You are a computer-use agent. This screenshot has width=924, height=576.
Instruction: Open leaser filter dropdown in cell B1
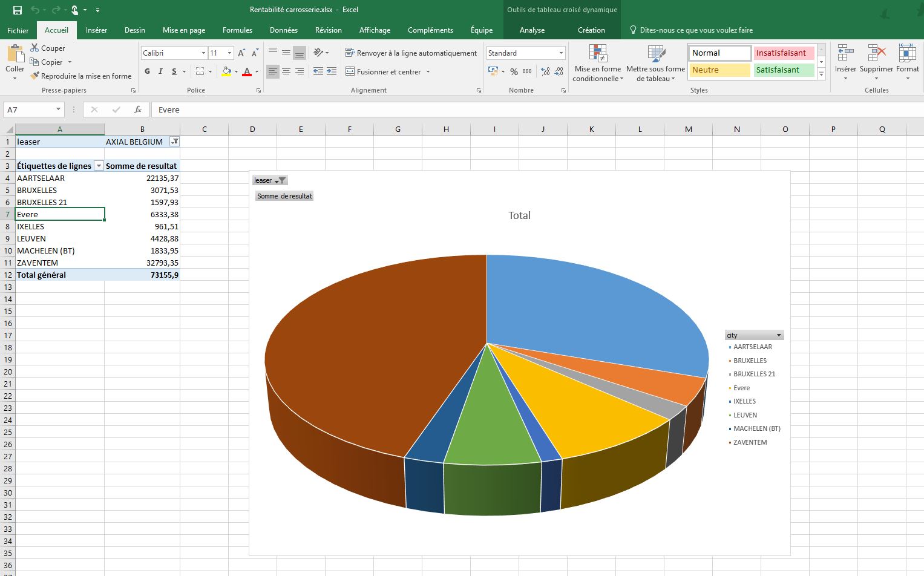[175, 142]
